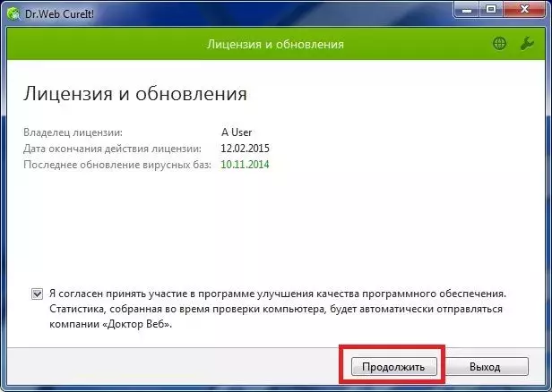This screenshot has height=392, width=552.
Task: Click the Последнее обновление вирусных баз label
Action: coord(117,165)
